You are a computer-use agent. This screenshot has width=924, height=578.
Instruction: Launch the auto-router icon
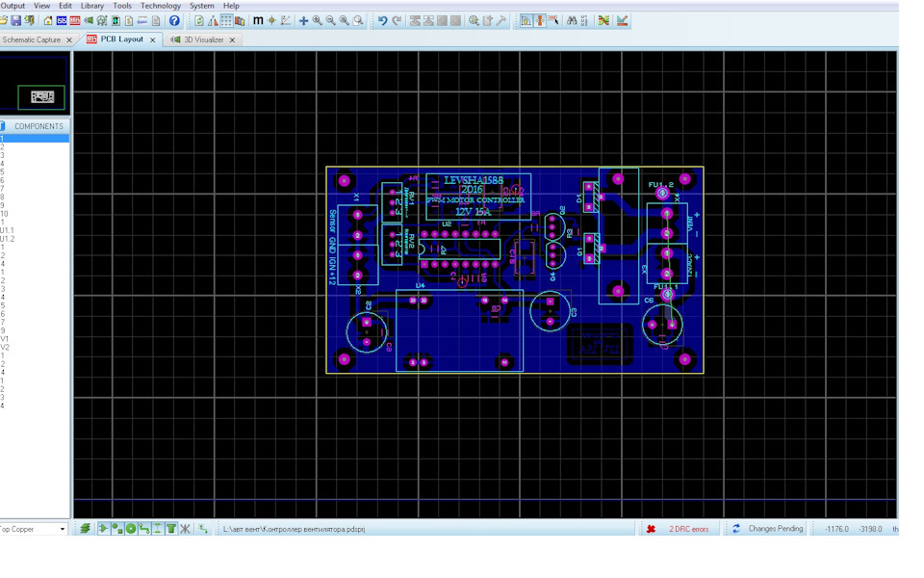(603, 20)
